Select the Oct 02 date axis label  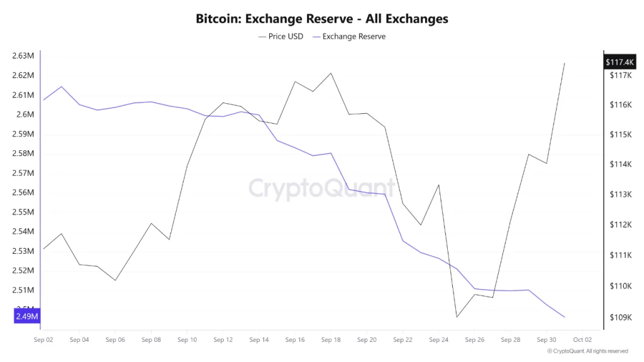(583, 340)
